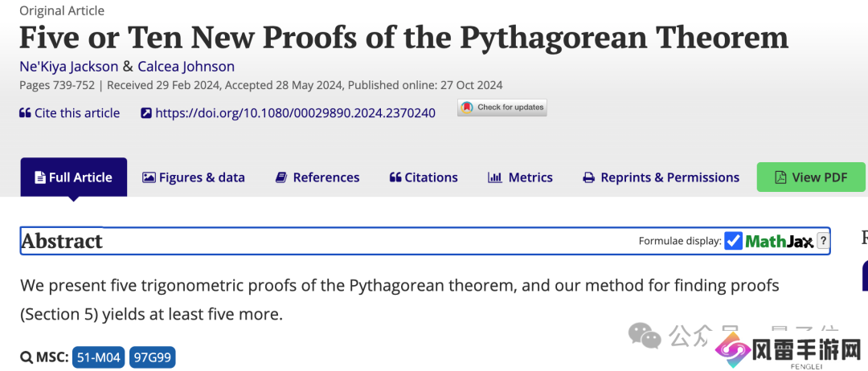Image resolution: width=868 pixels, height=371 pixels.
Task: Switch to the Full Article tab
Action: tap(73, 177)
